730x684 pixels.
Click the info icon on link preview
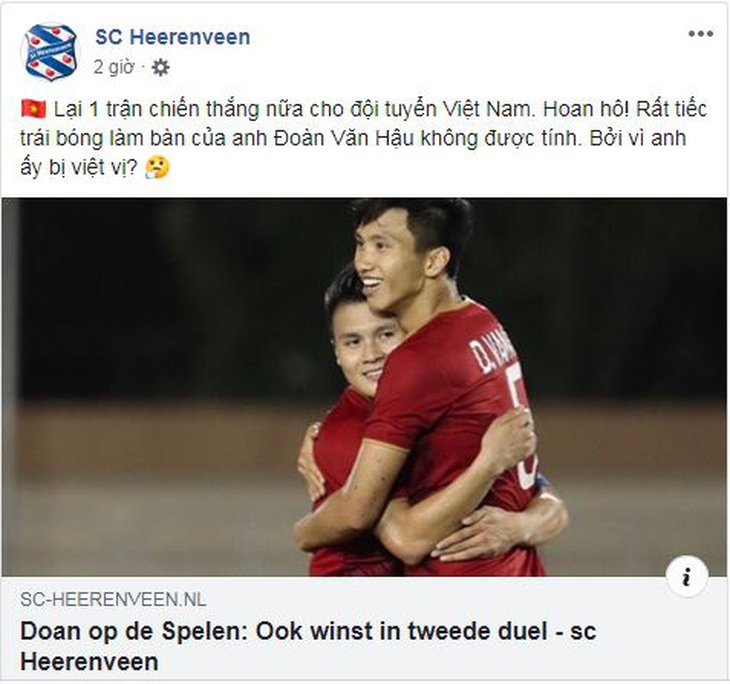[687, 576]
